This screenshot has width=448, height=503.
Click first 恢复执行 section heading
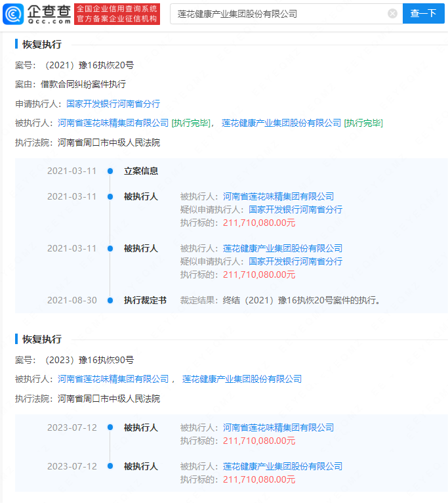(x=42, y=45)
